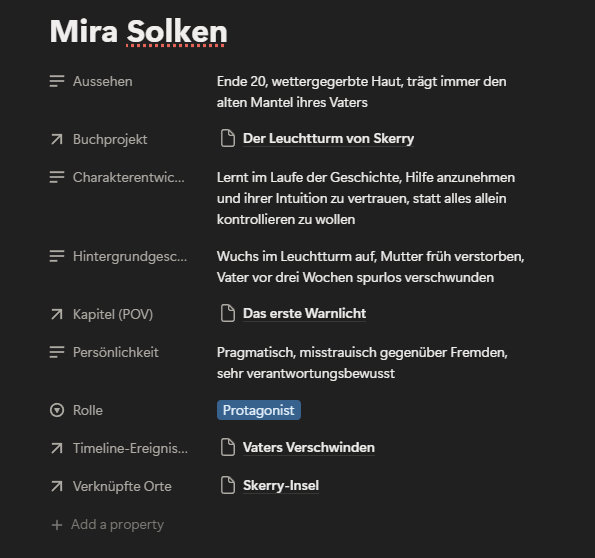The height and width of the screenshot is (558, 595).
Task: Click the page icon beside Skerry-Insel
Action: 228,485
